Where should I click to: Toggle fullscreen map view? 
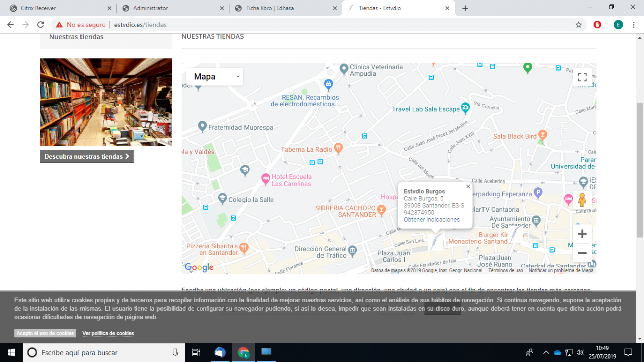(x=582, y=77)
